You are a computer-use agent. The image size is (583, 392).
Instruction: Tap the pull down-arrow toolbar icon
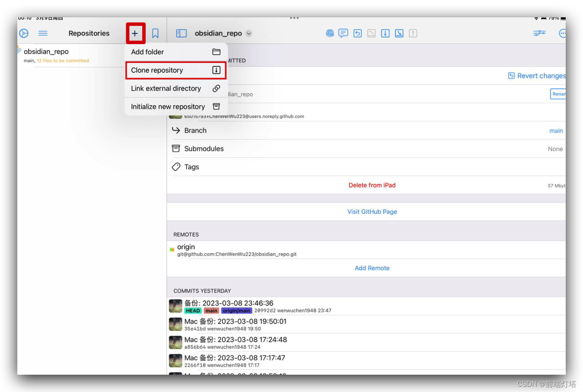pyautogui.click(x=385, y=33)
